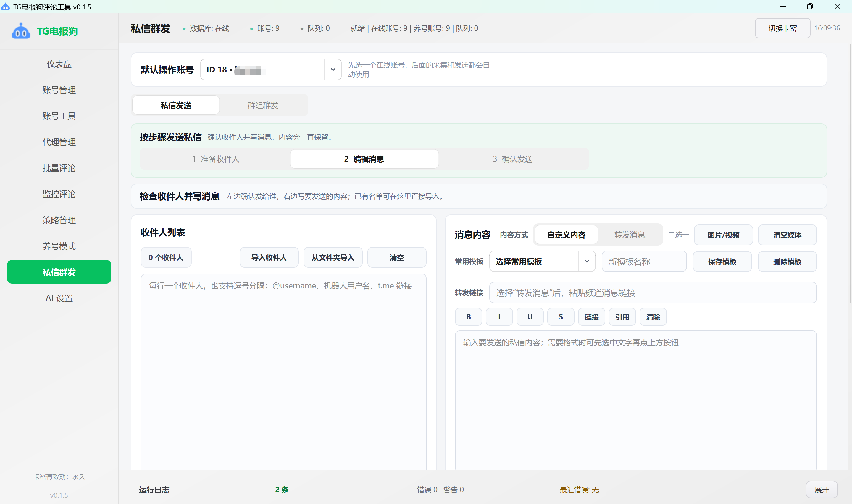The image size is (852, 504).
Task: Close the TG电报狗 window
Action: pos(838,7)
